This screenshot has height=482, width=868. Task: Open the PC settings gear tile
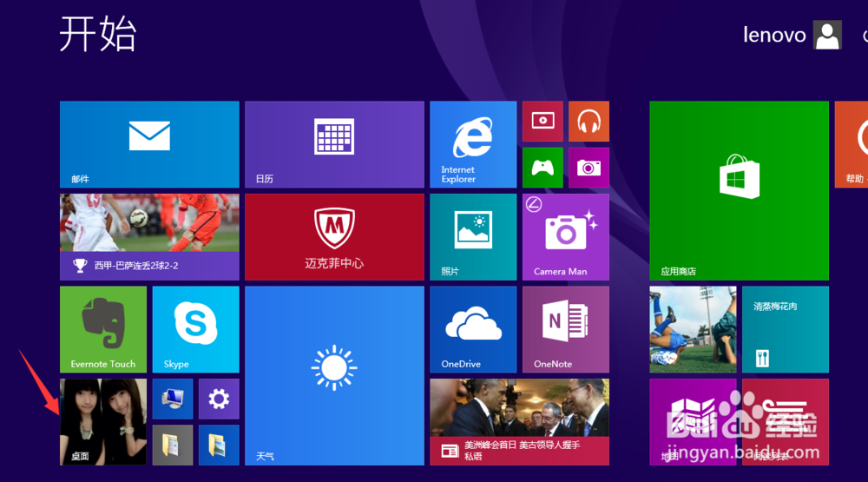[219, 399]
